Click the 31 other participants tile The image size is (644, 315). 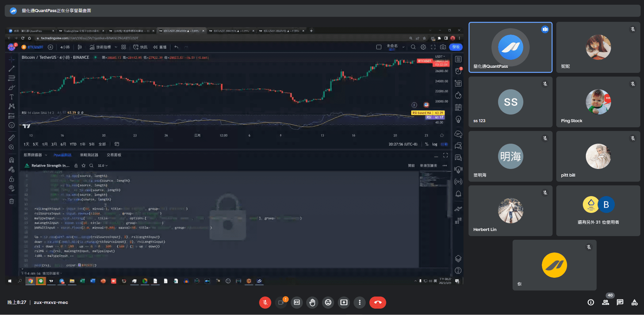(x=598, y=211)
